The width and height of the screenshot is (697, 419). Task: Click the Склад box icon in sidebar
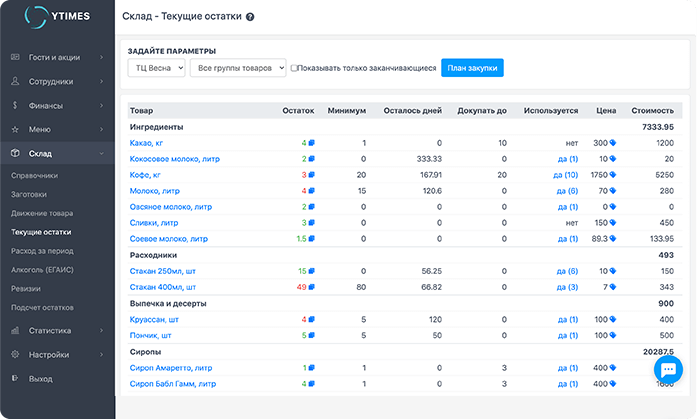(x=15, y=153)
